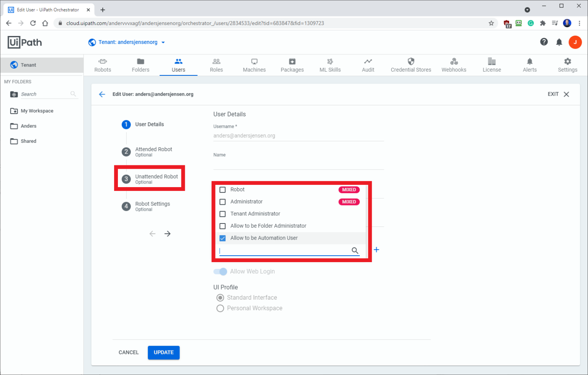Viewport: 588px width, 375px height.
Task: Navigate back with the blue back arrow
Action: (x=102, y=94)
